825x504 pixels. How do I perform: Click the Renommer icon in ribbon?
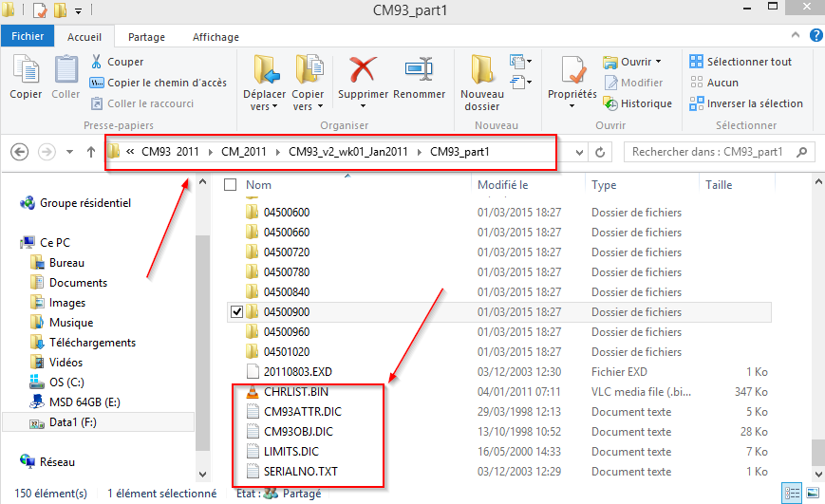pyautogui.click(x=419, y=72)
